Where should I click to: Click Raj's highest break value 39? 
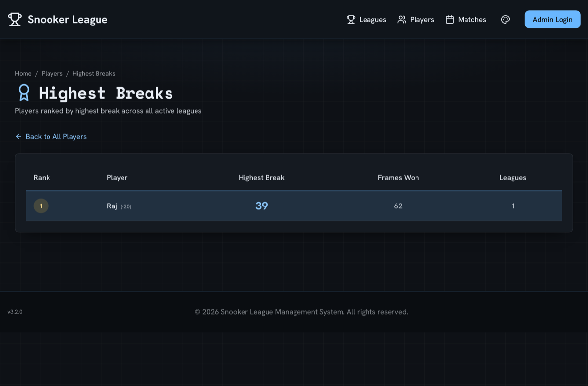coord(262,206)
